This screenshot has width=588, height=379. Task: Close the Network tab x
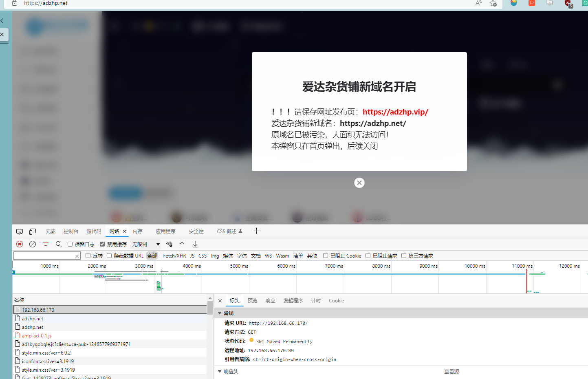(x=124, y=231)
